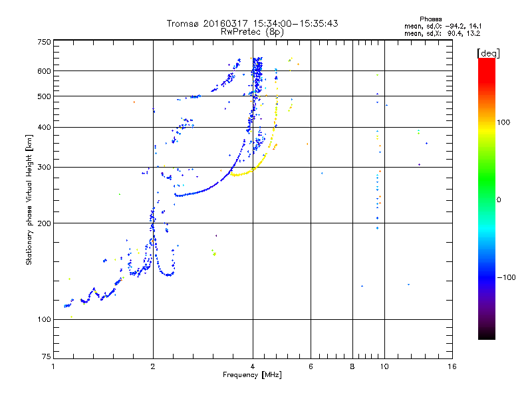Click the y-axis tick label '600'
Image resolution: width=532 pixels, height=399 pixels.
[44, 71]
